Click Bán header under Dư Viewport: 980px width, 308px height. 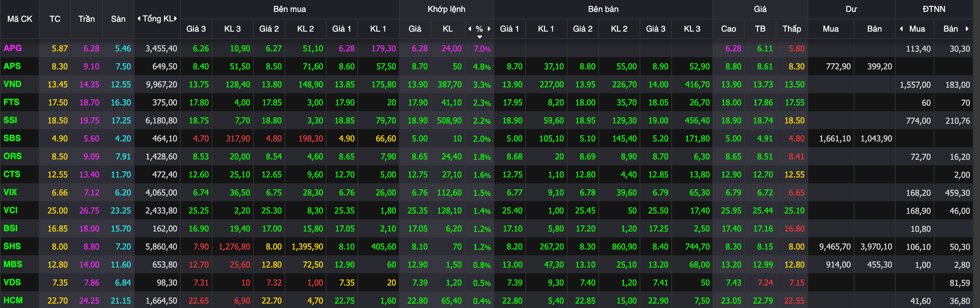874,29
